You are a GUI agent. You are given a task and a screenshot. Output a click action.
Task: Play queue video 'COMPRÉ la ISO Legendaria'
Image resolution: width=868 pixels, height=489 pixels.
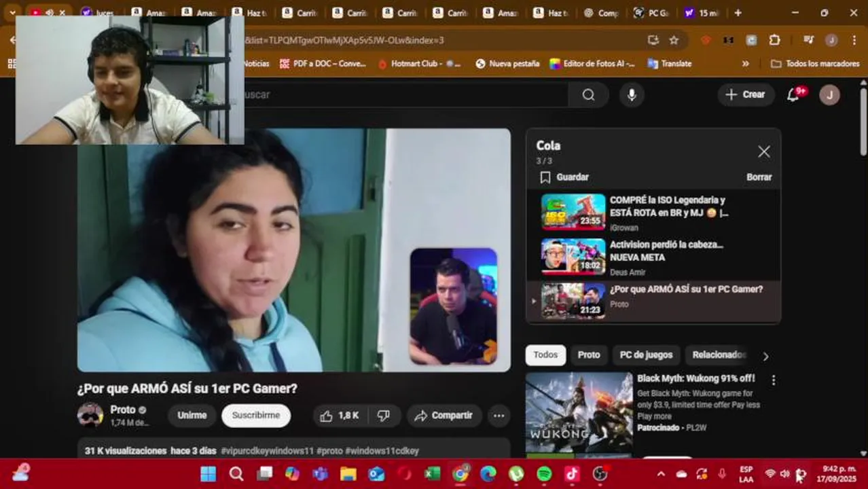click(x=653, y=212)
